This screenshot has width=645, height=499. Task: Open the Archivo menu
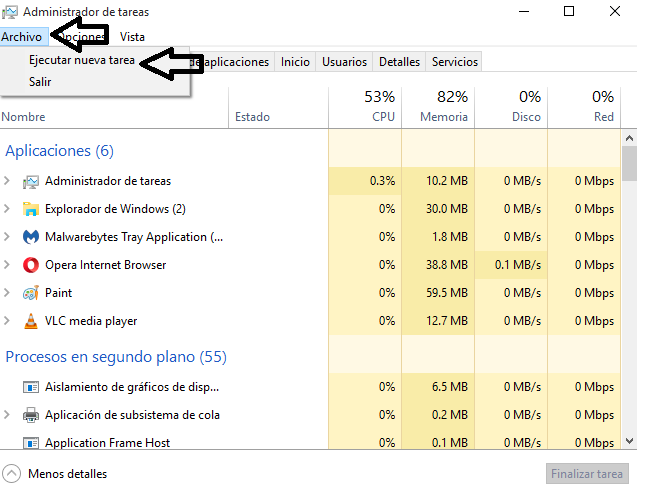tap(22, 37)
